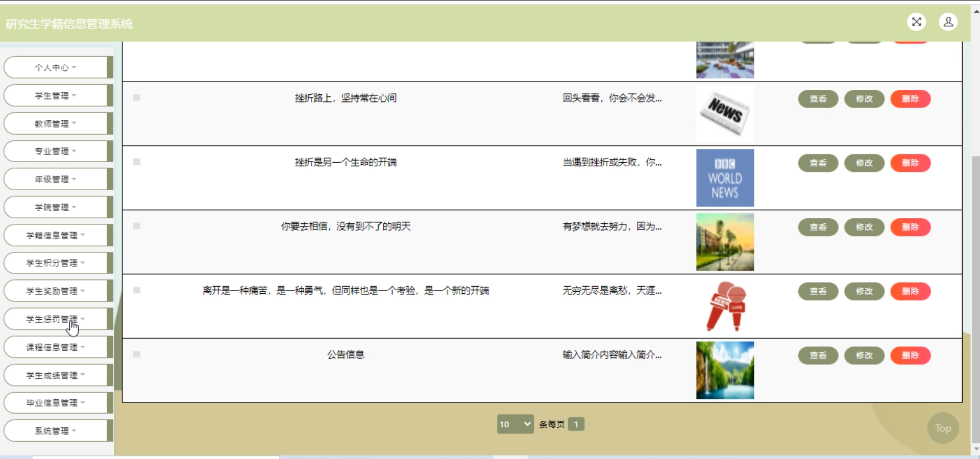Viewport: 980px width, 459px height.
Task: Check the box for 挫折路上，坚持常在心间 row
Action: [x=136, y=97]
